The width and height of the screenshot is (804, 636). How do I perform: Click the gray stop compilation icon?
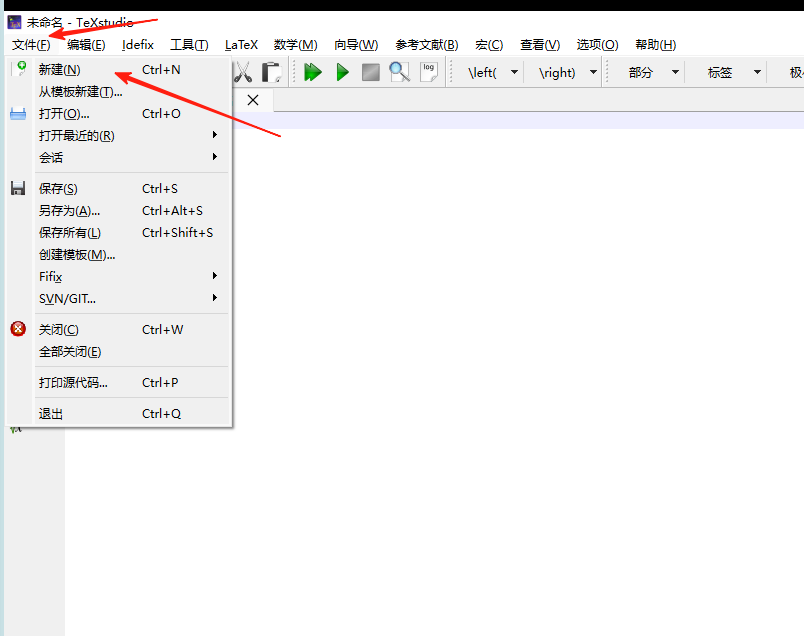371,72
